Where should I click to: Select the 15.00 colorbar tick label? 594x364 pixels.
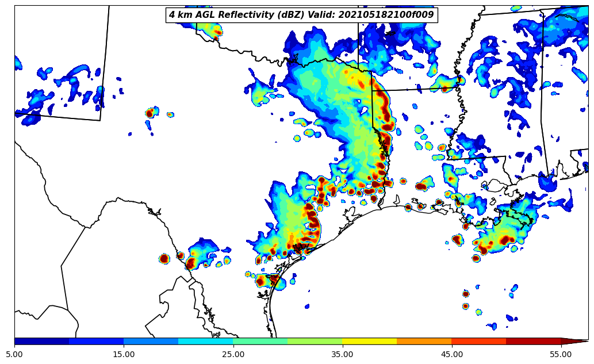click(124, 355)
